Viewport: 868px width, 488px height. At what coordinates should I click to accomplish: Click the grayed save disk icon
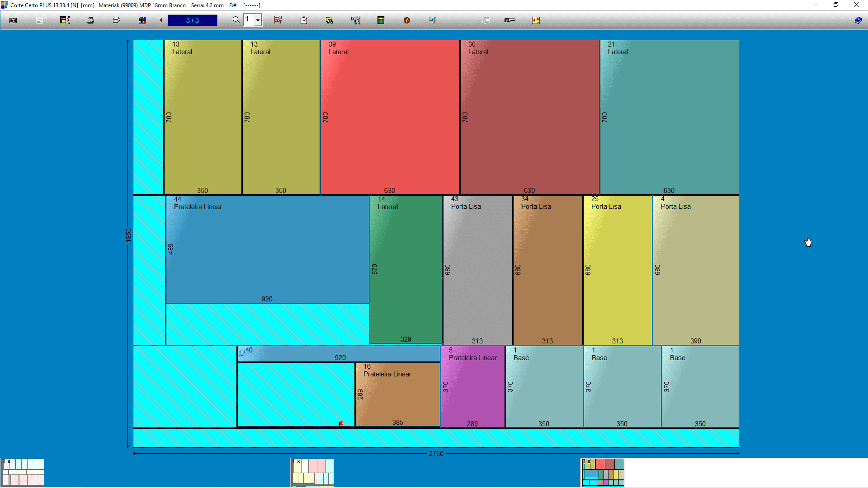tap(39, 20)
